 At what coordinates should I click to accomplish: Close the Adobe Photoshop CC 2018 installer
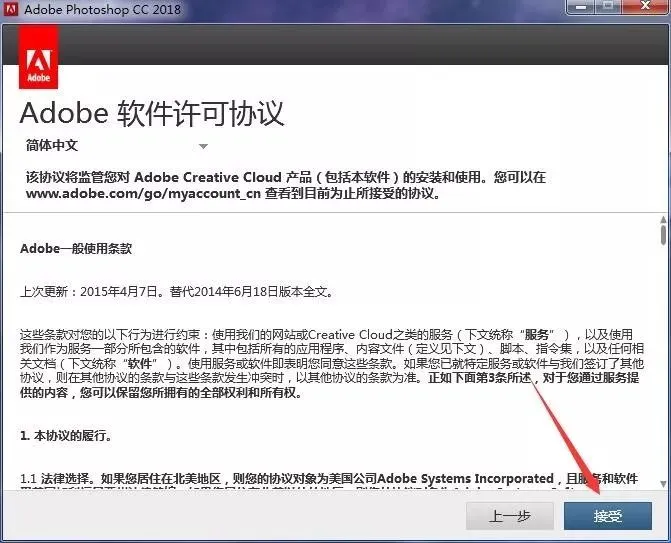[645, 7]
